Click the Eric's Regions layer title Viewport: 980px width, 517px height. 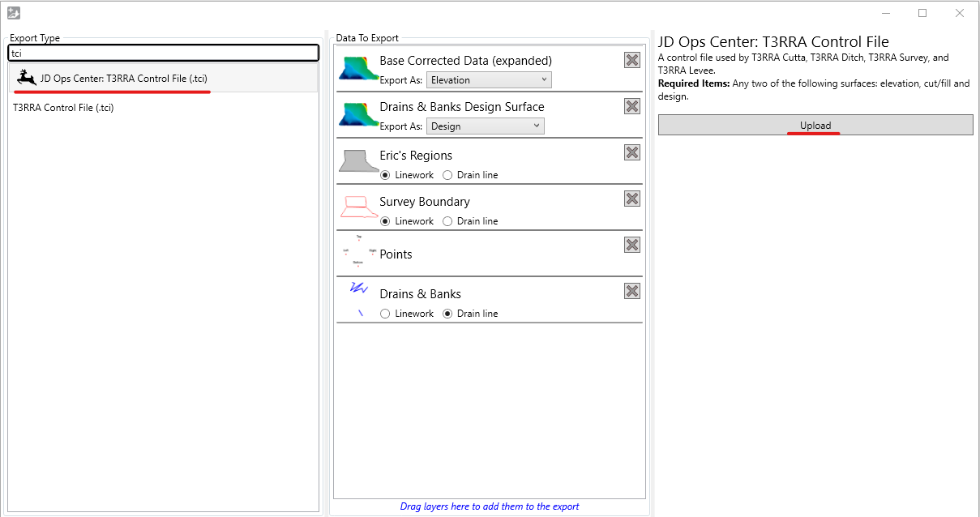pos(416,156)
